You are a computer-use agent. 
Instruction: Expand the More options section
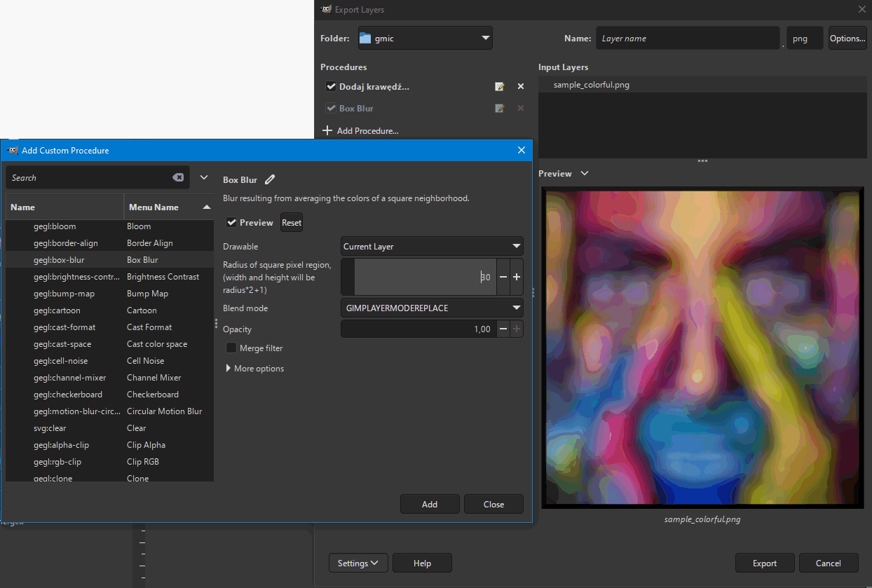pos(228,368)
